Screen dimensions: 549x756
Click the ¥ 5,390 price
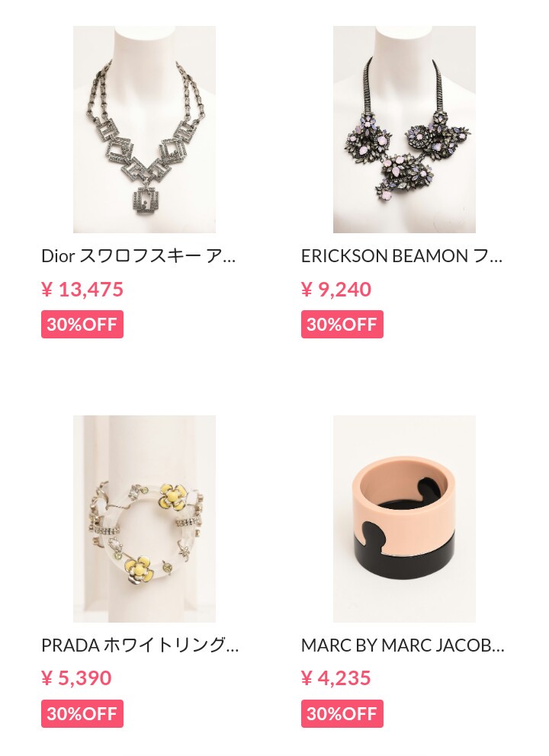(77, 678)
